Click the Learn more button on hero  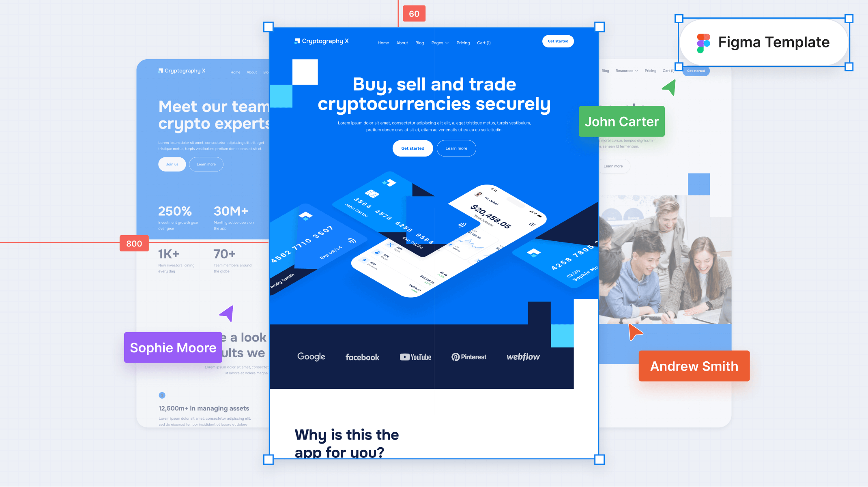456,148
